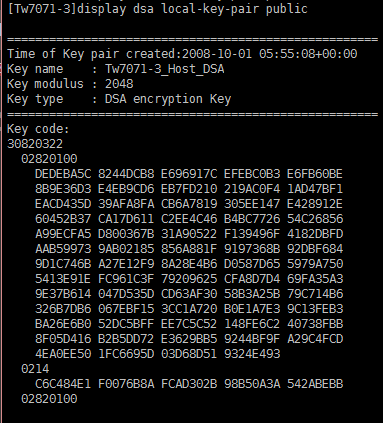383x423 pixels.
Task: Click the key creation timestamp 2008-10-01
Action: tap(217, 54)
